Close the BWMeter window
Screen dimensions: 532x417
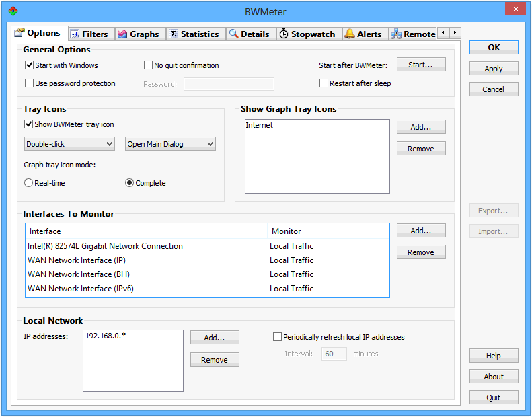pyautogui.click(x=515, y=9)
